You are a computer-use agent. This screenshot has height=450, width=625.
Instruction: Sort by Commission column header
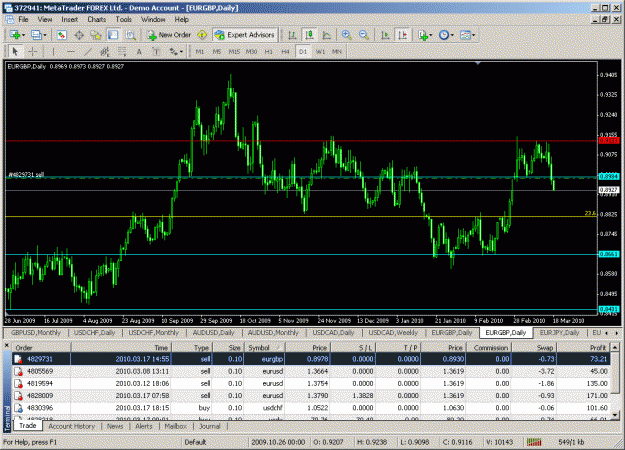pos(489,348)
